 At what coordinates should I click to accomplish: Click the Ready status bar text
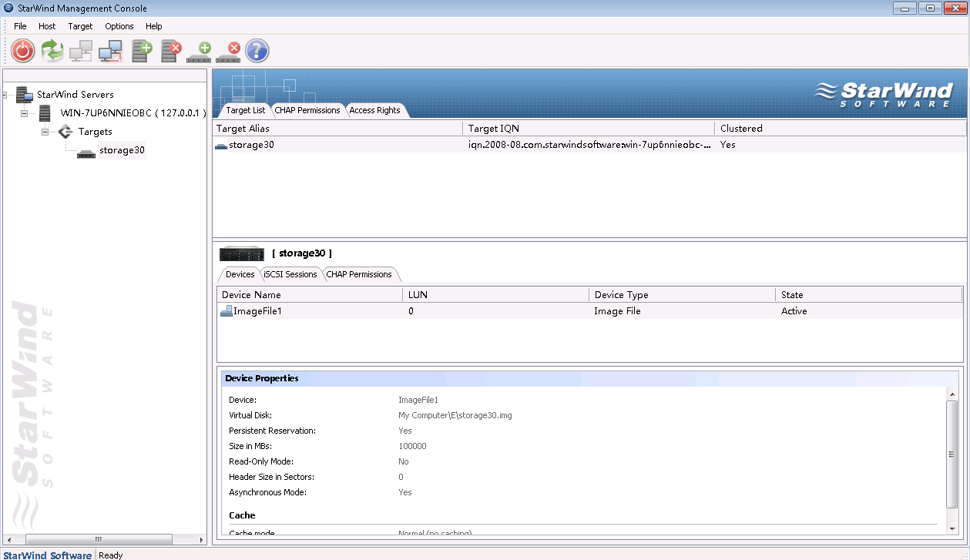pyautogui.click(x=111, y=555)
